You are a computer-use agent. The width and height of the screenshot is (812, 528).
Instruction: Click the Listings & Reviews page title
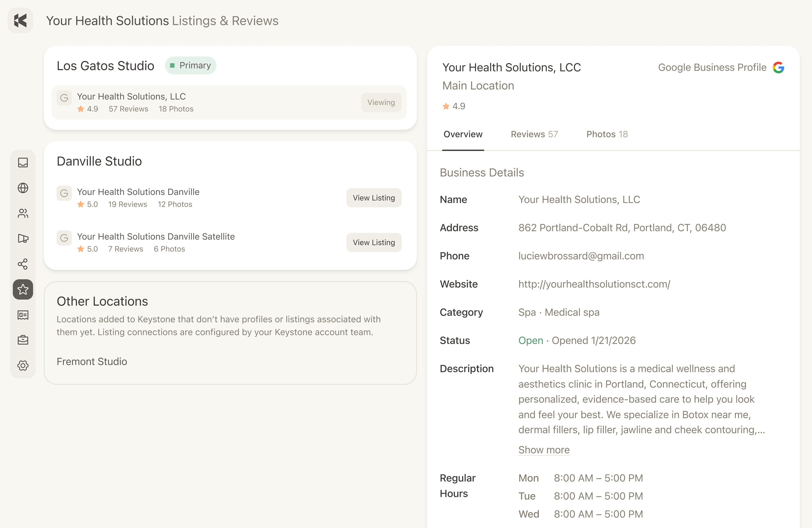tap(225, 21)
